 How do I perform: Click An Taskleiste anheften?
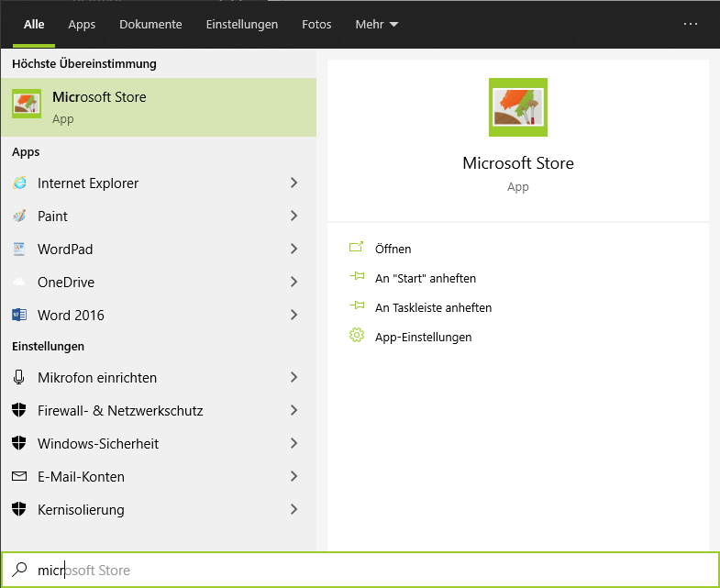433,308
